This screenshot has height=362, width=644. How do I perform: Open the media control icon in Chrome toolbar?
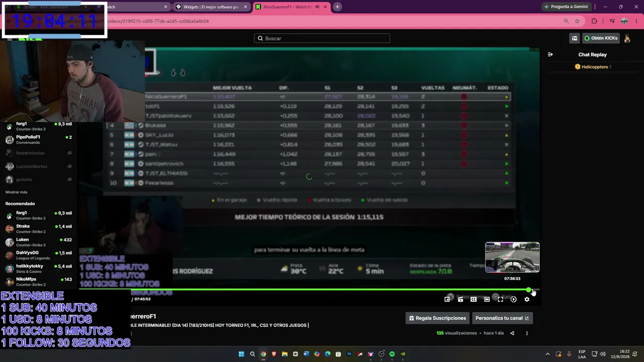[x=612, y=21]
